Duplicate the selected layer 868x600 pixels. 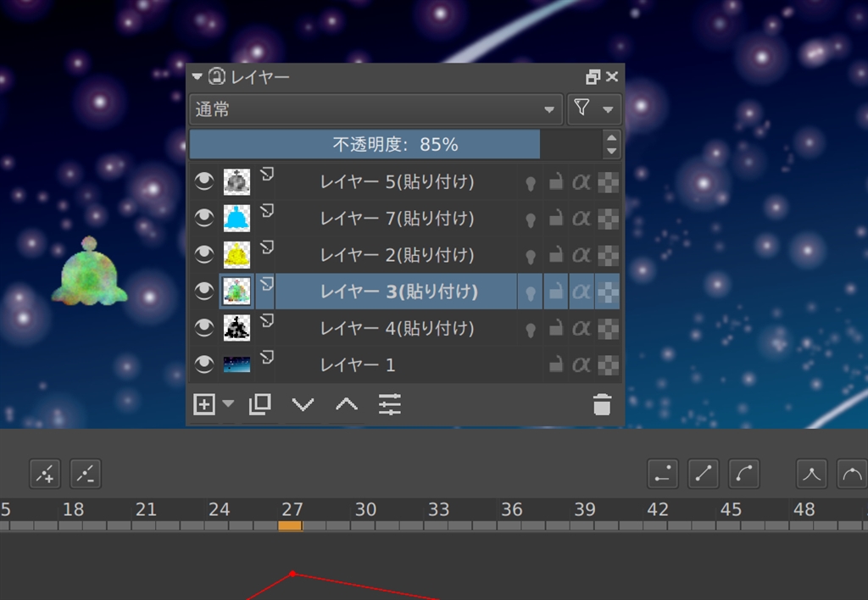coord(259,404)
